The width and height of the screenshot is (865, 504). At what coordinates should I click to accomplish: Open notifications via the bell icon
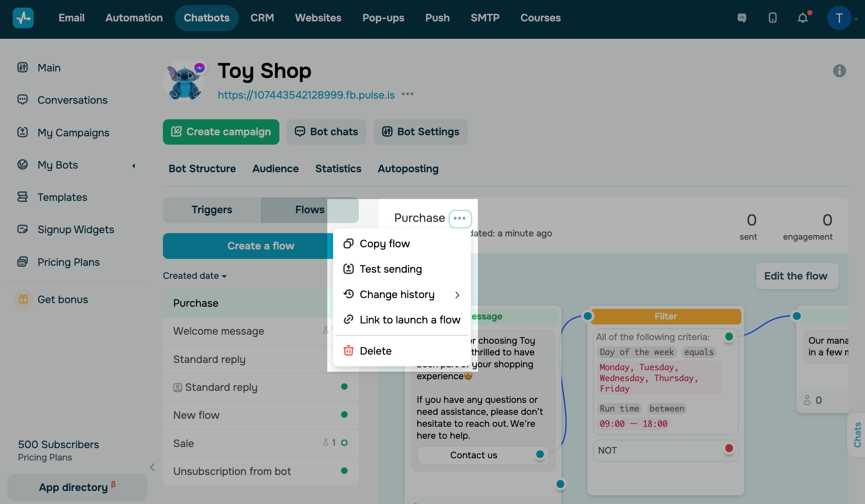(803, 18)
